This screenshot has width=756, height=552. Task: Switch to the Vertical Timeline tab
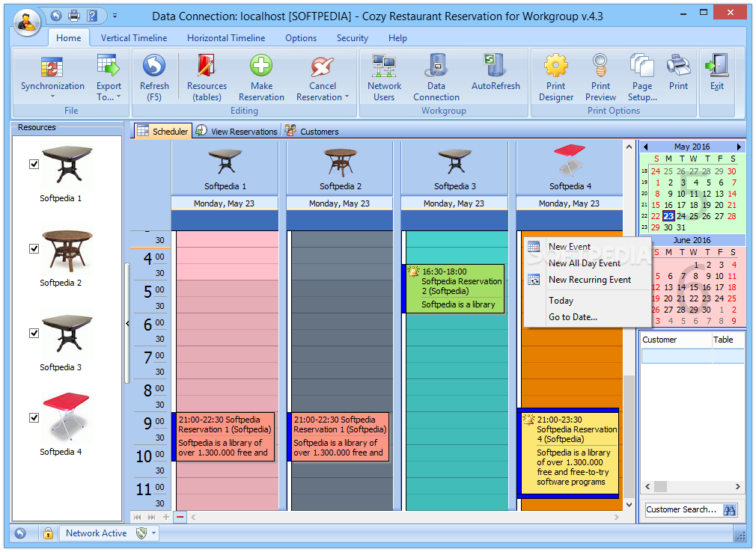pos(134,38)
